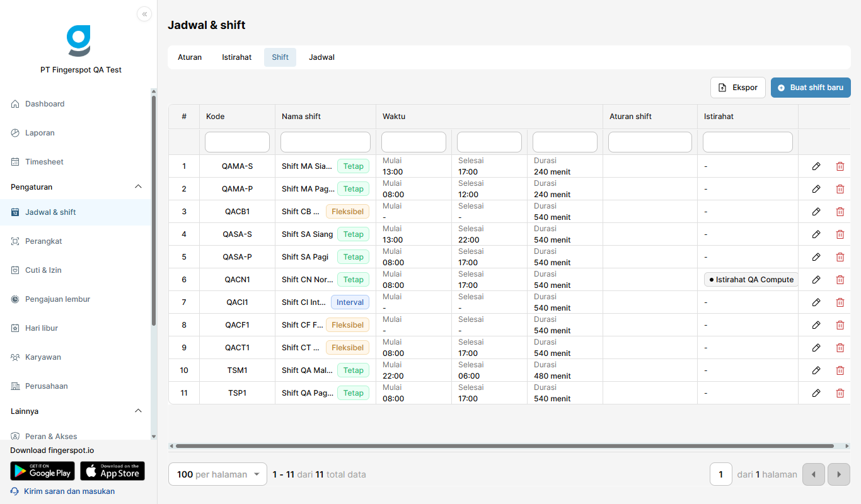Click the PT Fingerspot logo

tap(79, 41)
